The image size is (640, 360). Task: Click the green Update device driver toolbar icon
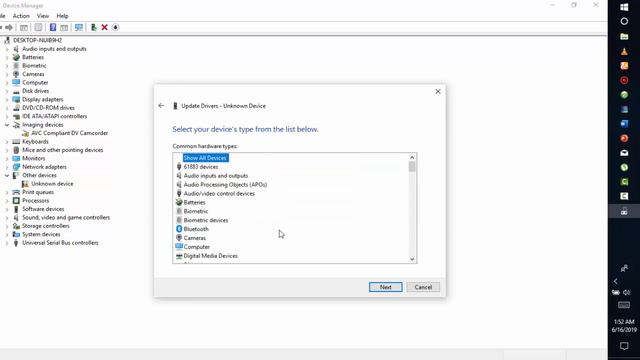(x=94, y=27)
